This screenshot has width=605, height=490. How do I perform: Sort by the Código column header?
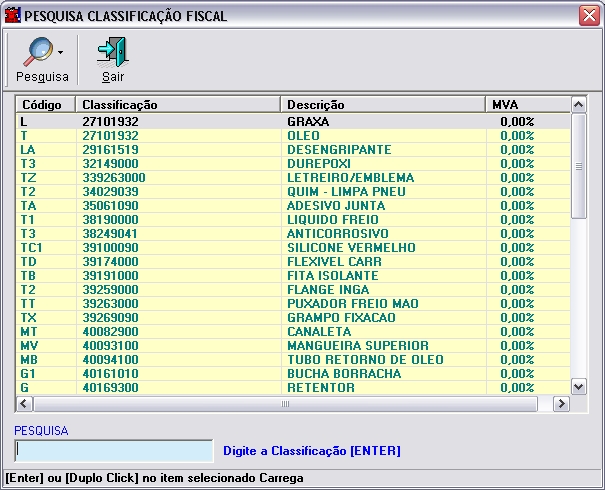pos(46,105)
